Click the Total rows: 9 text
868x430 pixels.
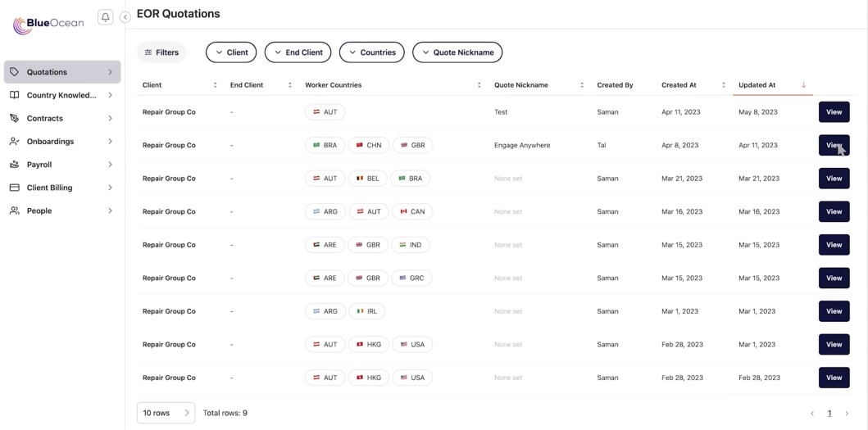(225, 413)
